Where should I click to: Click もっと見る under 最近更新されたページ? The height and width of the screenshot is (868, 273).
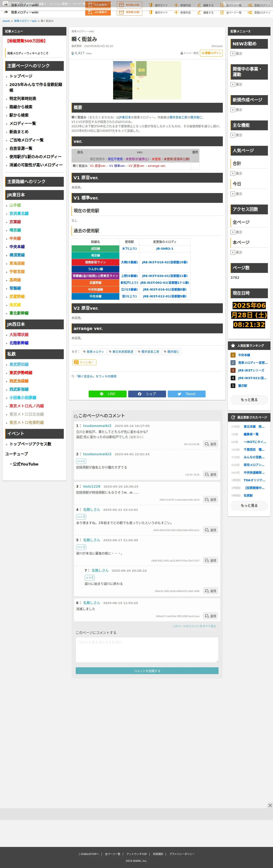pos(249,506)
